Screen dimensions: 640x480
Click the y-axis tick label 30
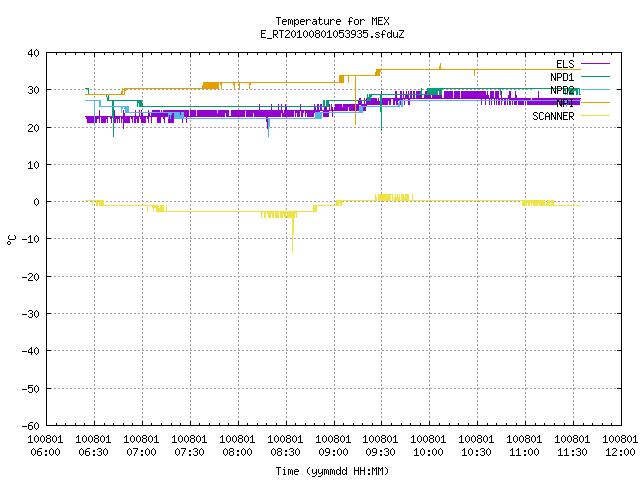point(33,90)
